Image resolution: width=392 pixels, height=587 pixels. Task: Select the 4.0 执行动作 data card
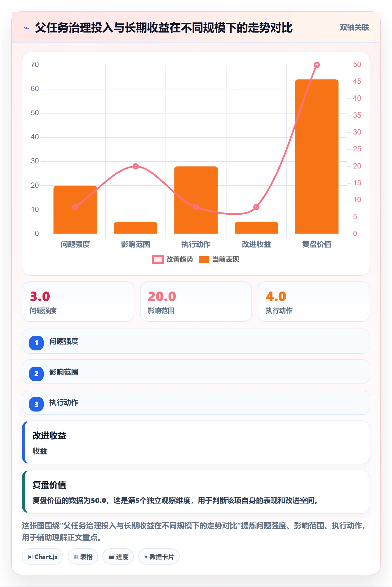click(x=314, y=302)
